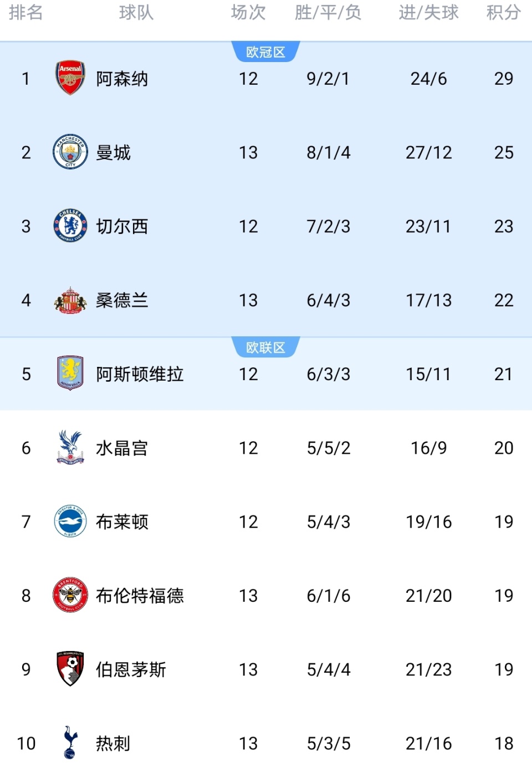Tap the 胜/平/负 column header
The height and width of the screenshot is (783, 532).
click(328, 12)
